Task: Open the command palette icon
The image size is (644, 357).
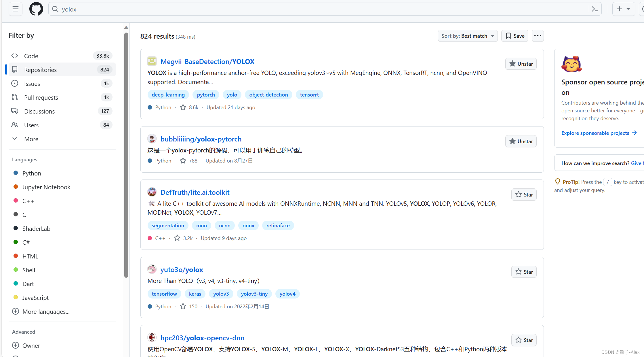Action: tap(595, 9)
